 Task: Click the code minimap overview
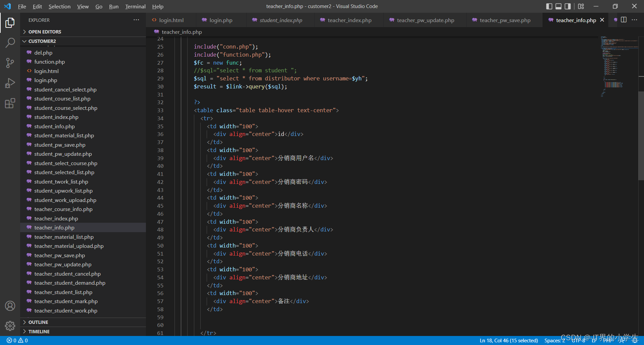619,67
